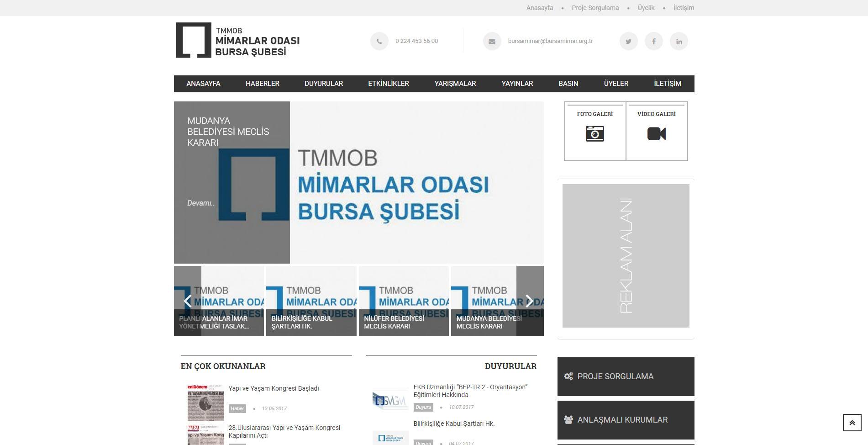Viewport: 868px width, 445px height.
Task: Select the Planlı Alanlar İmar Yönetmeliği thumbnail
Action: pyautogui.click(x=219, y=301)
